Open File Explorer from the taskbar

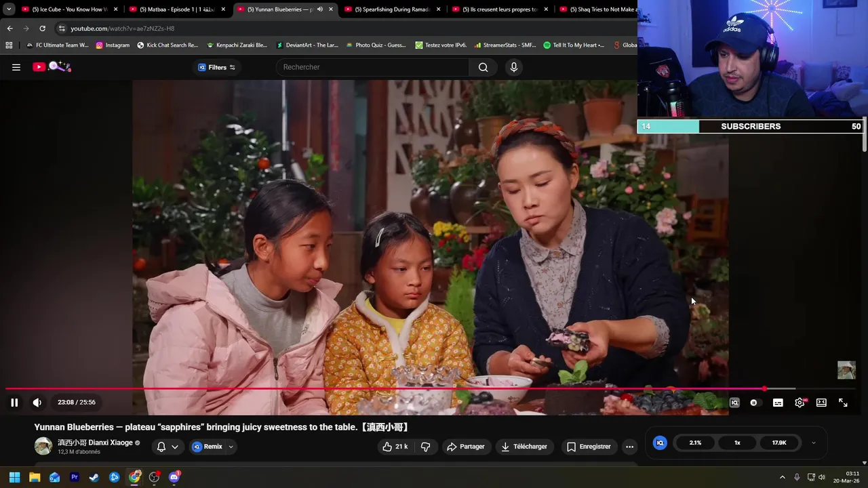(35, 477)
